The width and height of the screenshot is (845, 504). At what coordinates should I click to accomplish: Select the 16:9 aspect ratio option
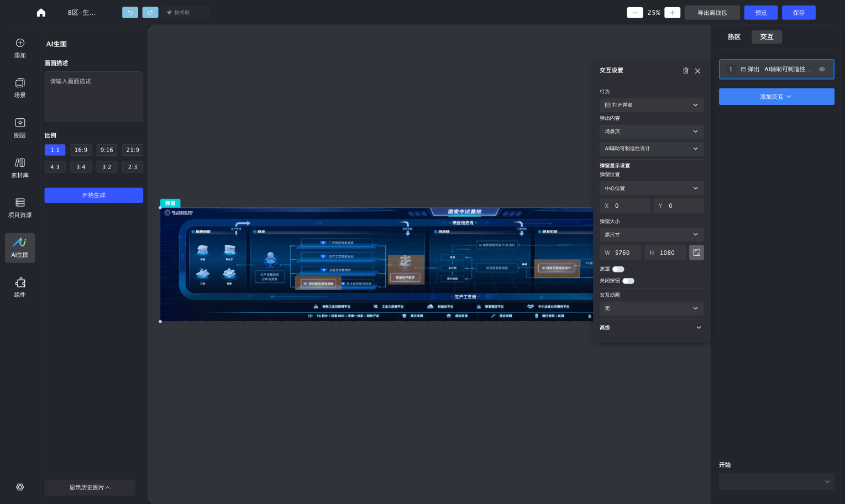81,150
